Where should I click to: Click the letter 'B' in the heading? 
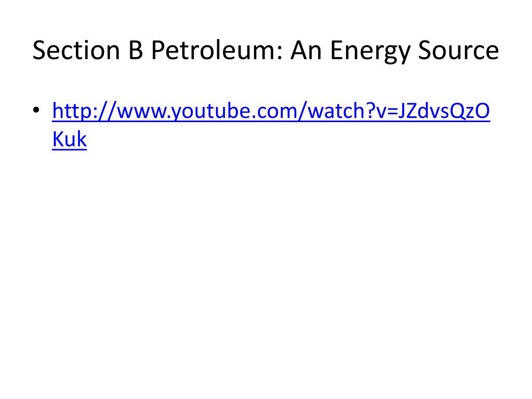tap(136, 50)
